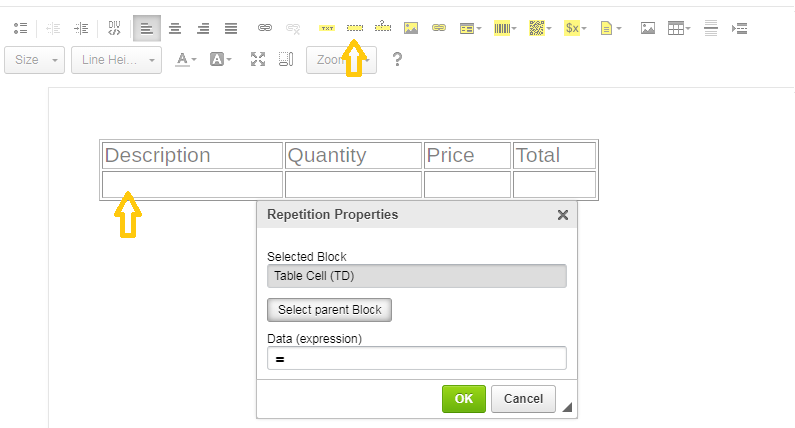
Task: Click the Total table header cell
Action: pyautogui.click(x=554, y=155)
